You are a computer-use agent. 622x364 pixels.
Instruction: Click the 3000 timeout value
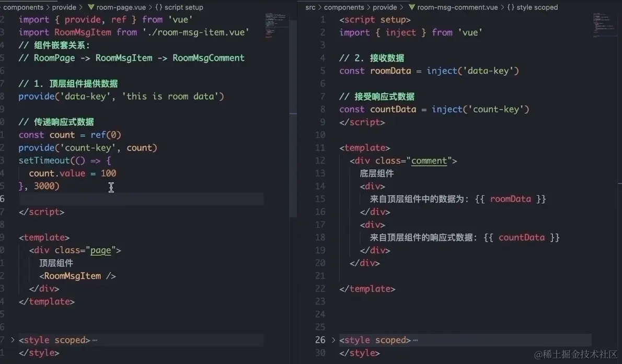pyautogui.click(x=44, y=186)
